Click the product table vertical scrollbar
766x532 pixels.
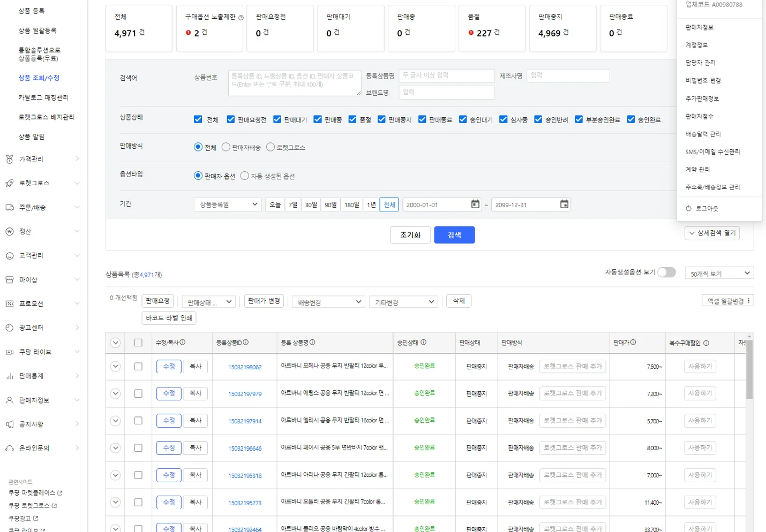pos(749,369)
